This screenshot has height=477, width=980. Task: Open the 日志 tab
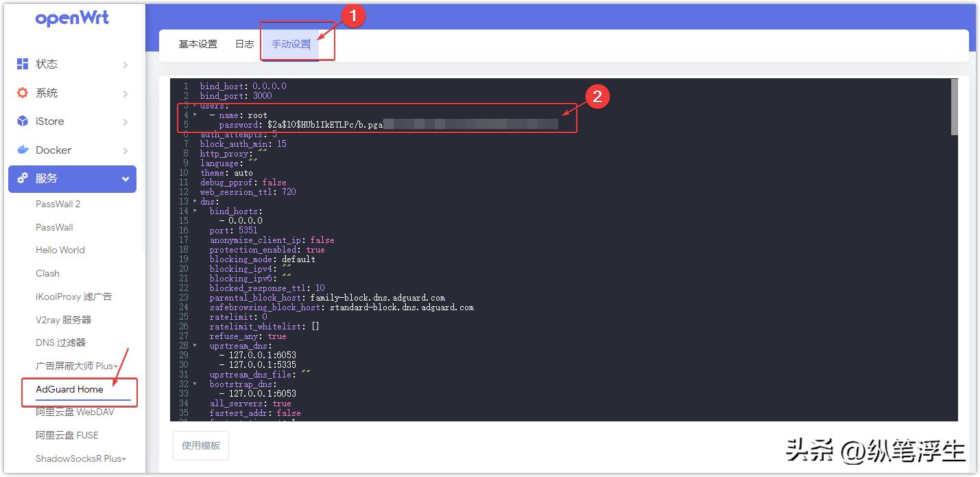[x=243, y=43]
